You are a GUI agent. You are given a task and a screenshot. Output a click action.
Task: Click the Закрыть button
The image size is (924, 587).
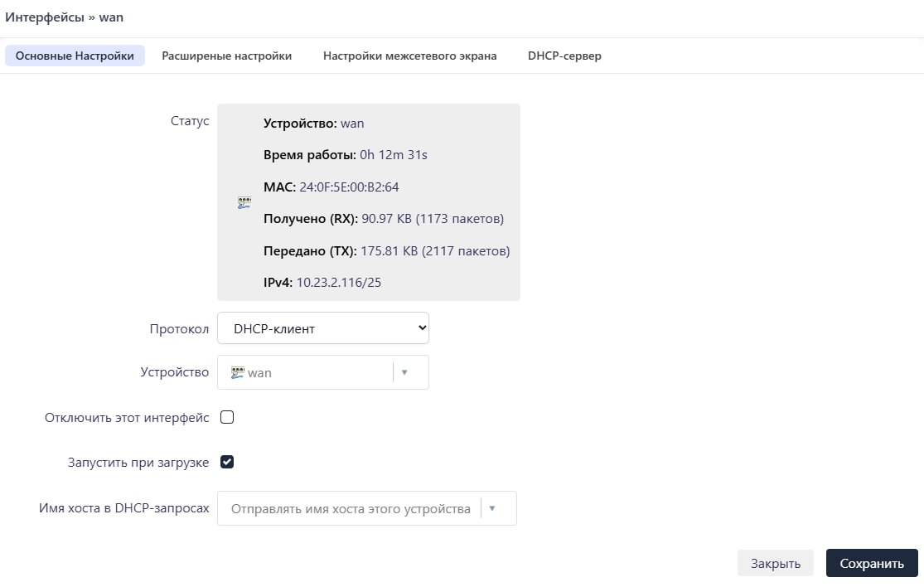click(776, 564)
